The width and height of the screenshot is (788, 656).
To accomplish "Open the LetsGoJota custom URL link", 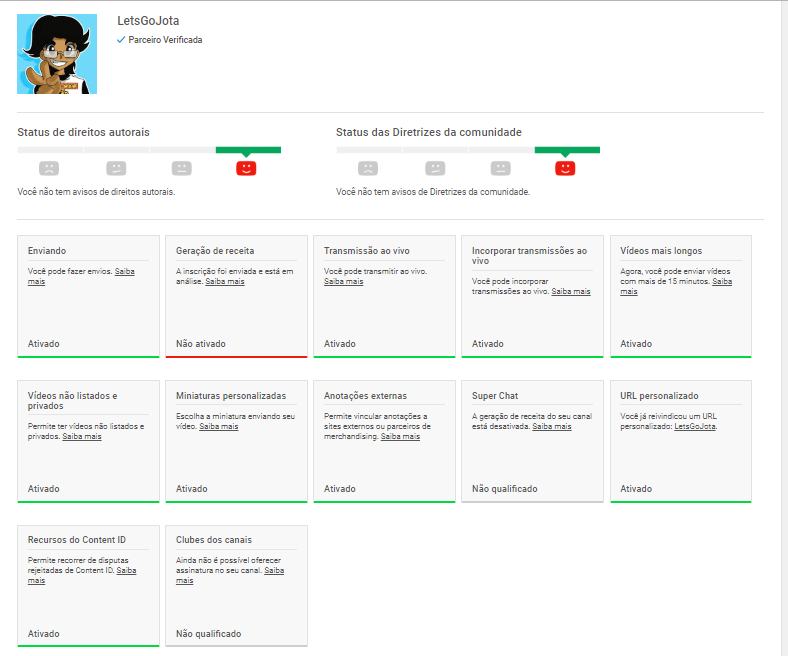I will click(x=695, y=426).
